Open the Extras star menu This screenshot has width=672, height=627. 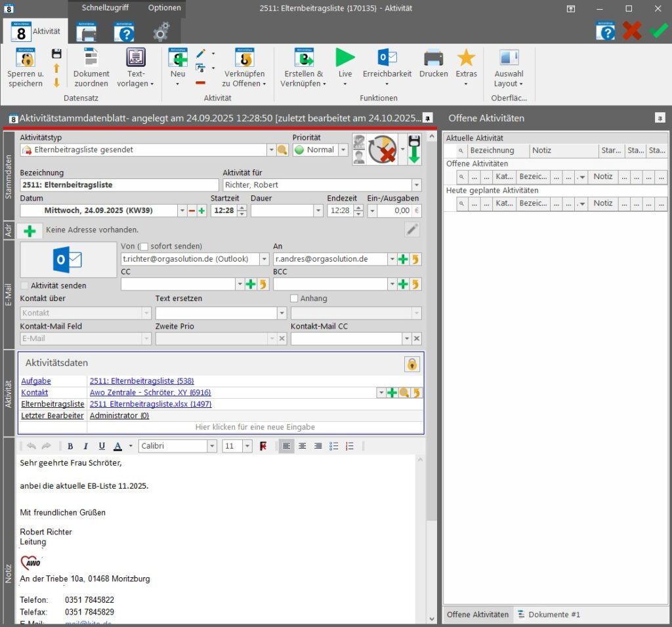click(x=466, y=68)
